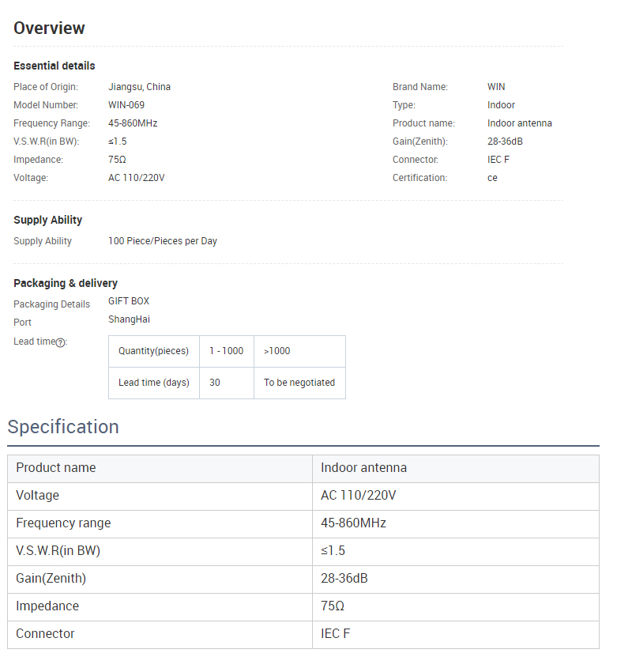
Task: Click the bold Supply Ability section heading
Action: 47,220
